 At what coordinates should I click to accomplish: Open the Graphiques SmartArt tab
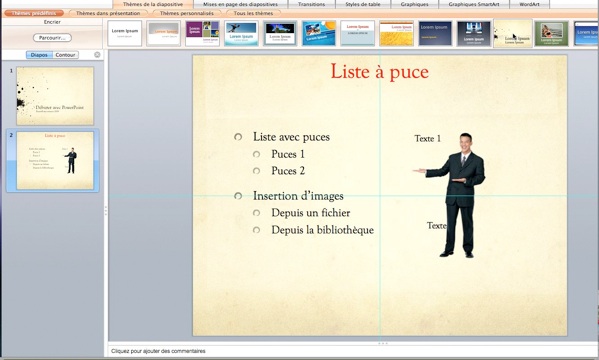pos(474,4)
